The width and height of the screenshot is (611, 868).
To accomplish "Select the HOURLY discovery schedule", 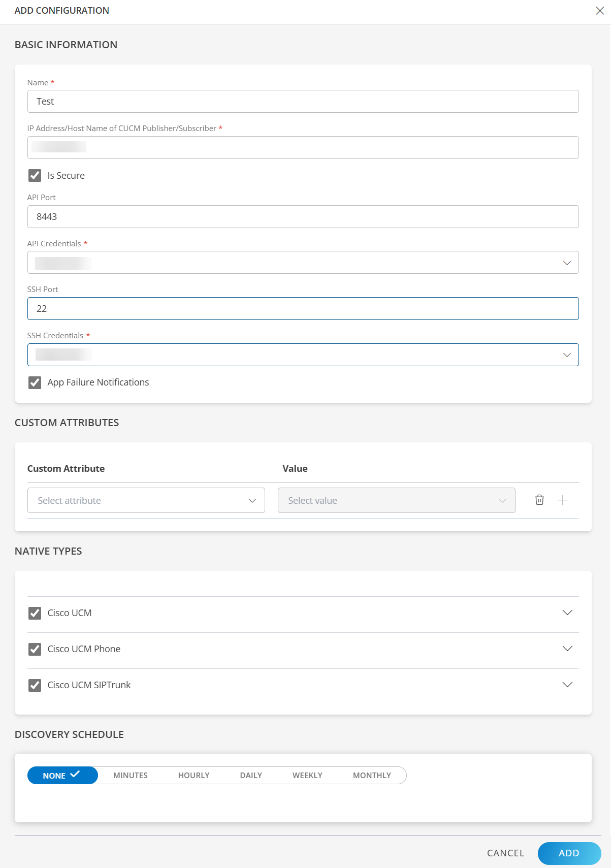I will 194,776.
